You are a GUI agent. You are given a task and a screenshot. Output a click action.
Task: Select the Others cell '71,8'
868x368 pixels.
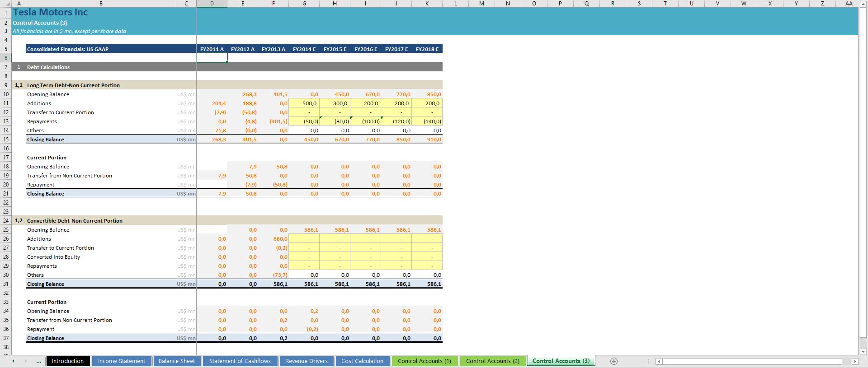click(x=212, y=130)
